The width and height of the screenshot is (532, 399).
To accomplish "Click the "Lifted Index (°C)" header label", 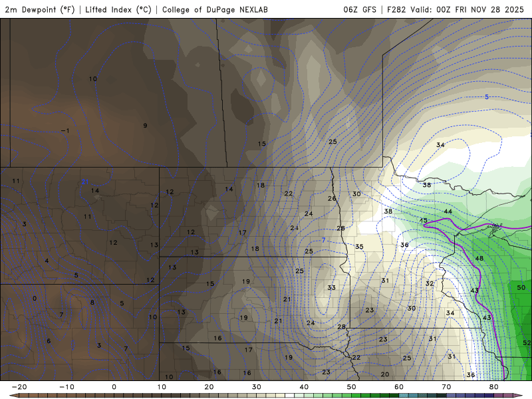I will click(118, 9).
